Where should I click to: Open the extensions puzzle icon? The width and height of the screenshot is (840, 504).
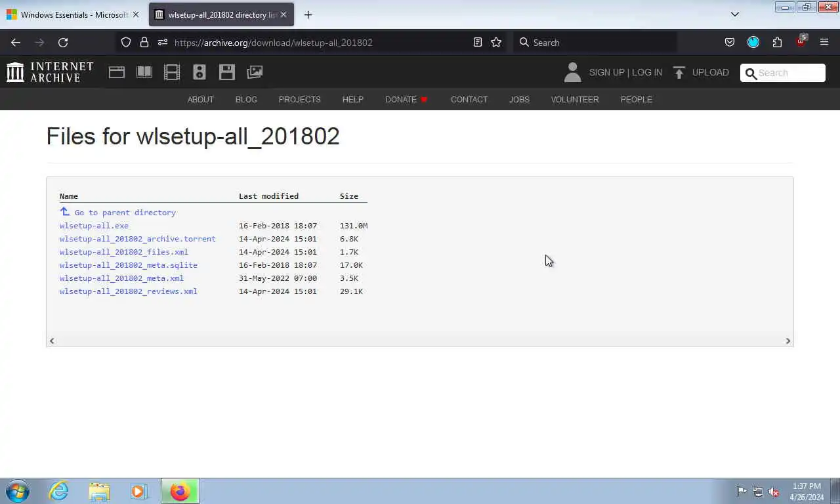pos(777,43)
